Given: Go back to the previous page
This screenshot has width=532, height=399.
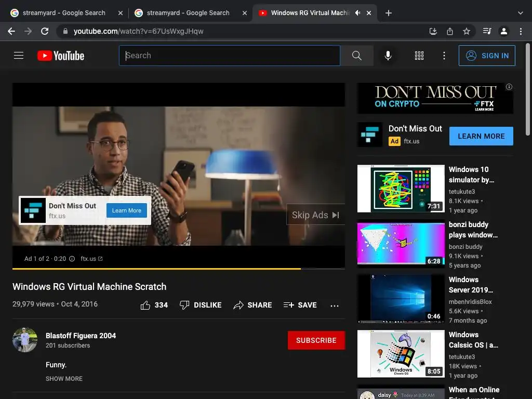Looking at the screenshot, I should click(x=11, y=31).
